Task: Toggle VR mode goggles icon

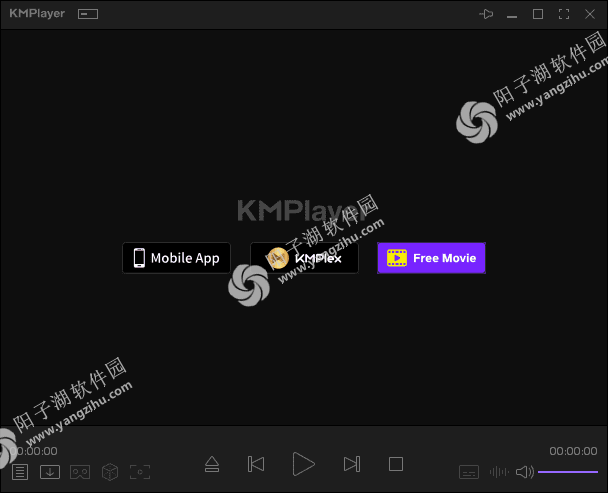Action: pyautogui.click(x=80, y=472)
